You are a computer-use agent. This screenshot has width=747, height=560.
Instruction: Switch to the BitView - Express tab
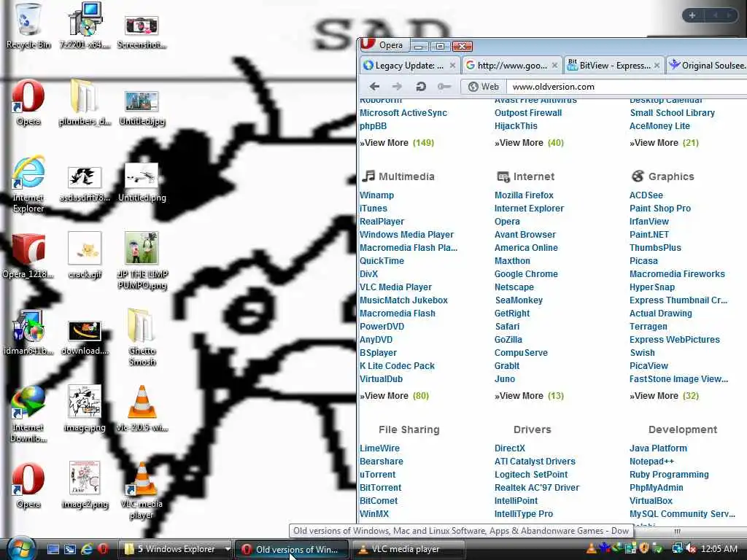click(614, 65)
